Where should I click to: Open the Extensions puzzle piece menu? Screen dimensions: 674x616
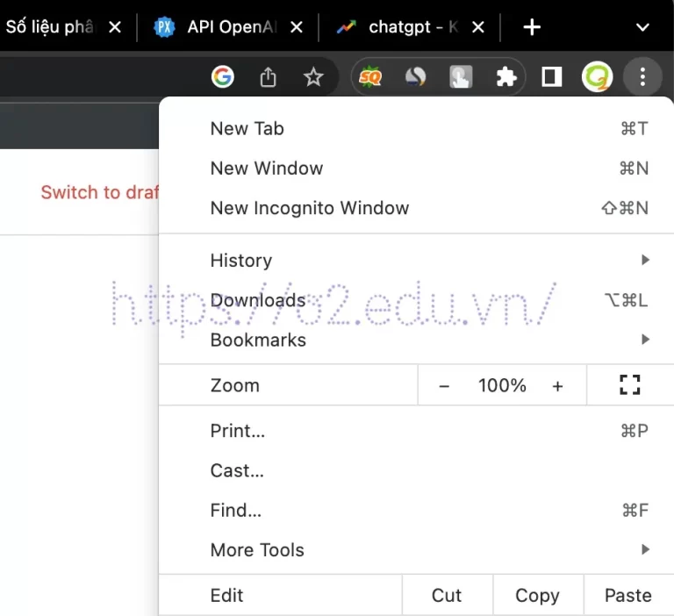[x=506, y=77]
